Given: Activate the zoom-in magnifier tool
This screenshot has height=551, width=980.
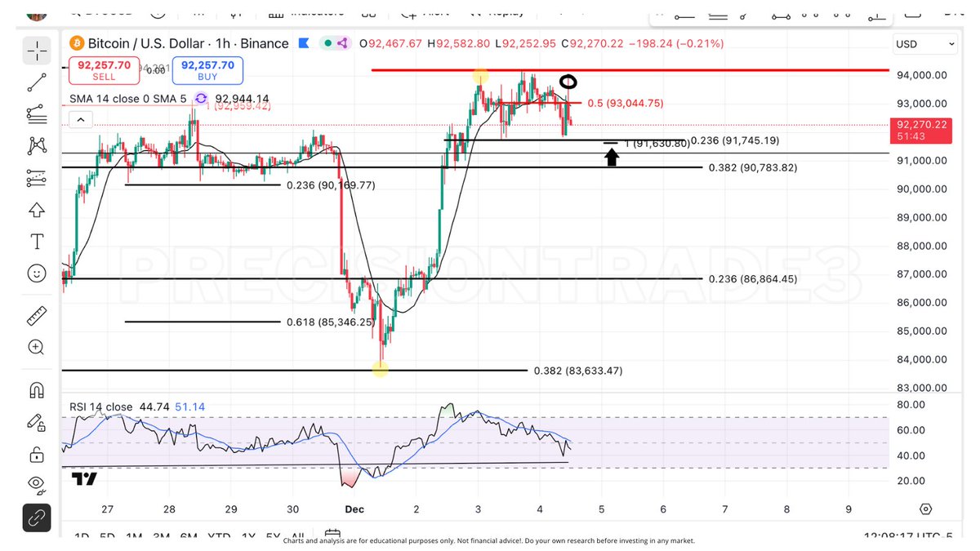Looking at the screenshot, I should [37, 347].
